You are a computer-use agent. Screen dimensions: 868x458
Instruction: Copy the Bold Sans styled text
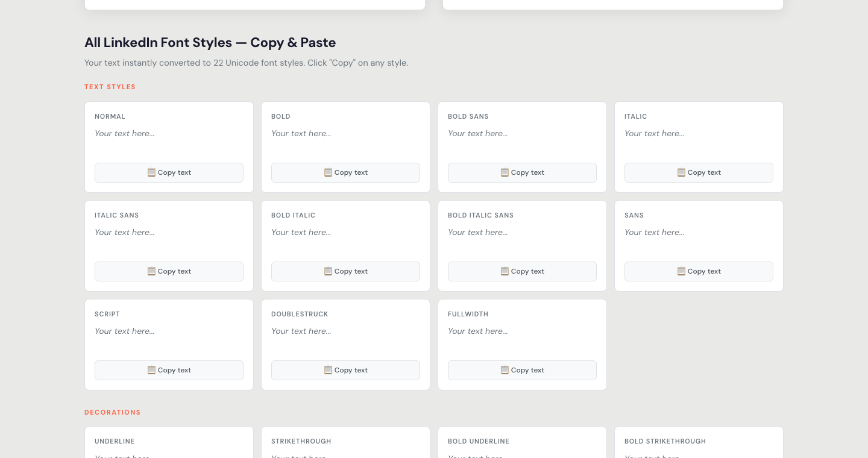pos(522,172)
